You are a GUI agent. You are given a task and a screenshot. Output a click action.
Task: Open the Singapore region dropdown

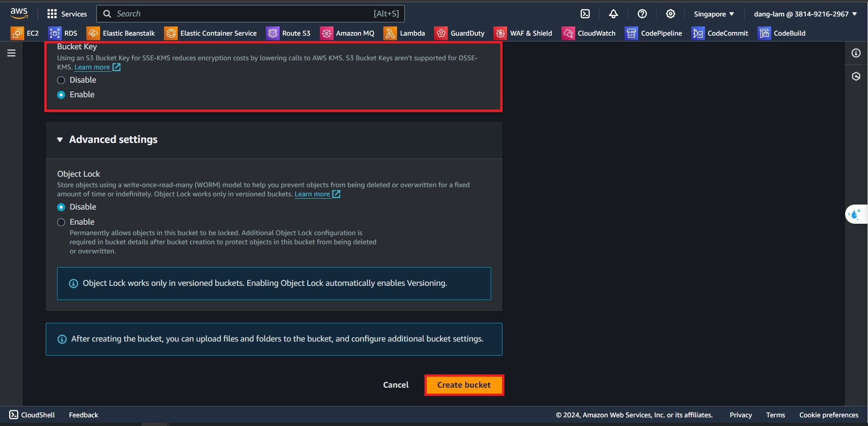click(x=714, y=14)
